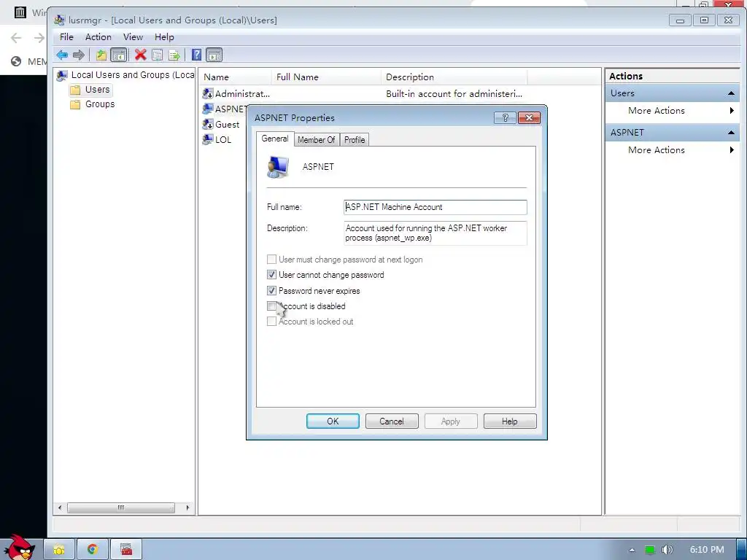747x560 pixels.
Task: Check Account is disabled
Action: 271,306
